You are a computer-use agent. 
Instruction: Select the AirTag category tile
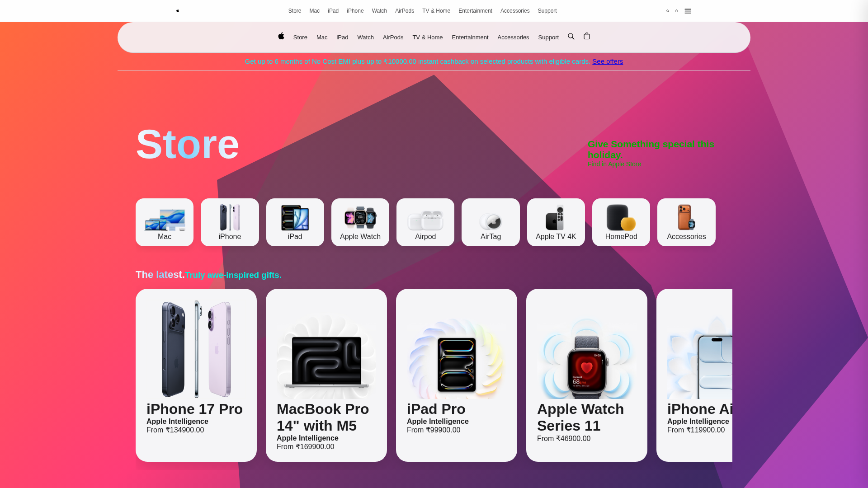pyautogui.click(x=491, y=222)
